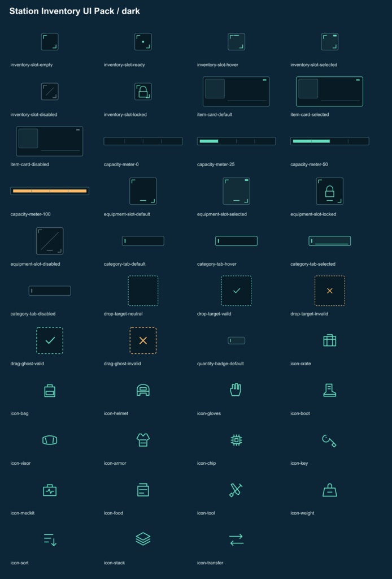Select the 'drag-ghost-invalid' caption text

[x=123, y=364]
